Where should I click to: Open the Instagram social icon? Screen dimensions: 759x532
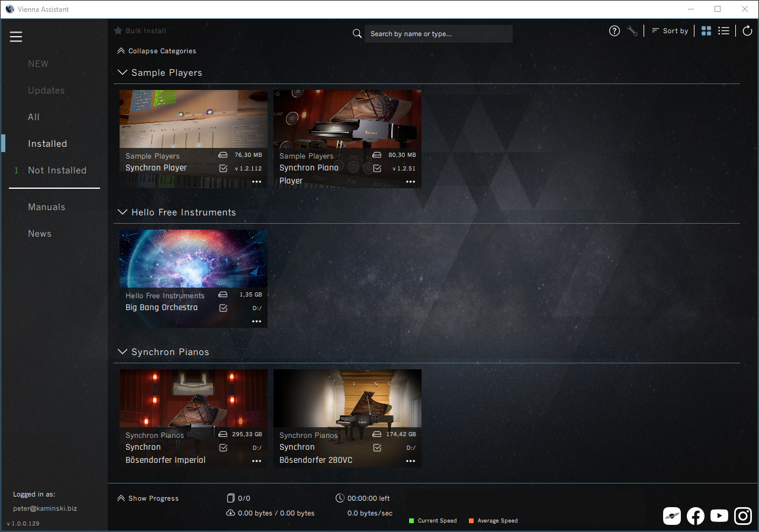tap(742, 516)
